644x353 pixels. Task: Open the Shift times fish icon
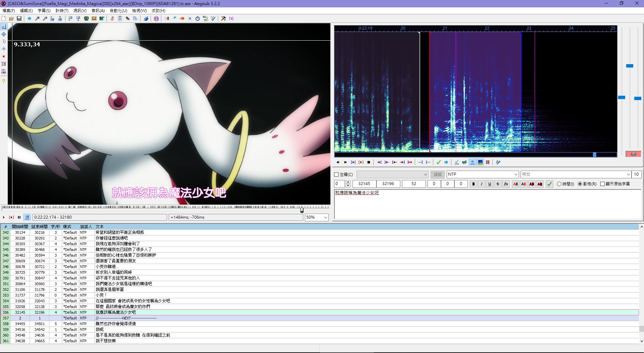[x=182, y=18]
